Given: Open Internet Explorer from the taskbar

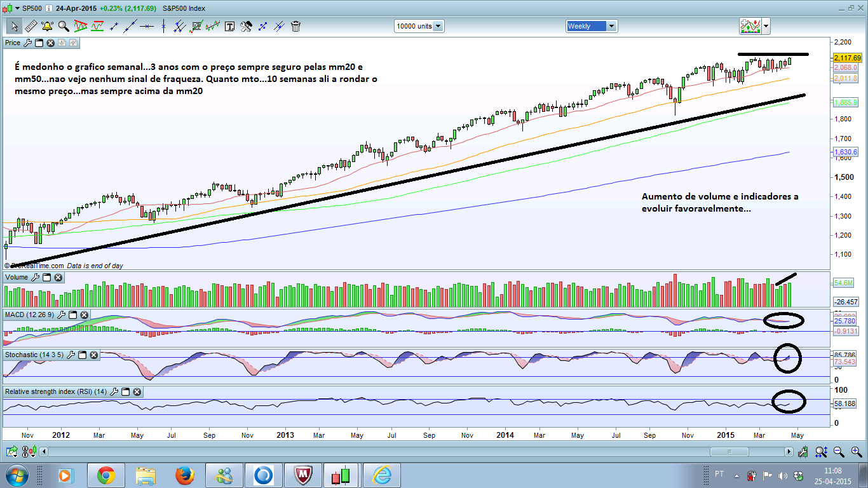Looking at the screenshot, I should pyautogui.click(x=381, y=475).
